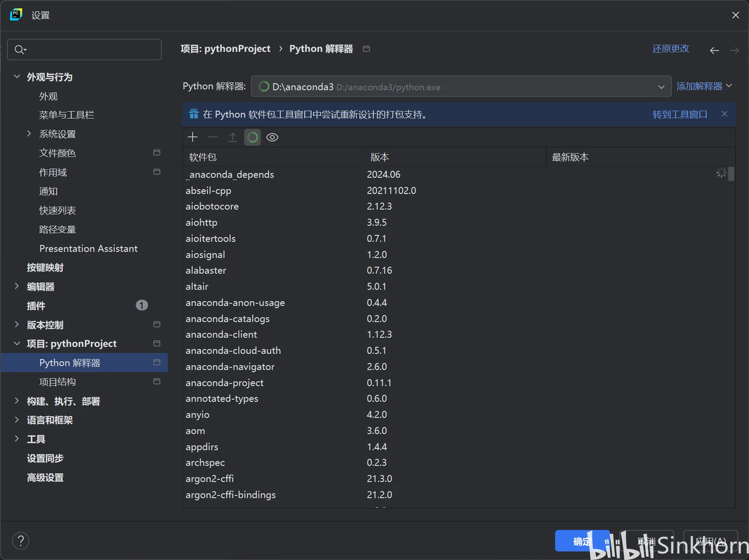Open the 按键映射 settings
The image size is (749, 560).
tap(45, 268)
